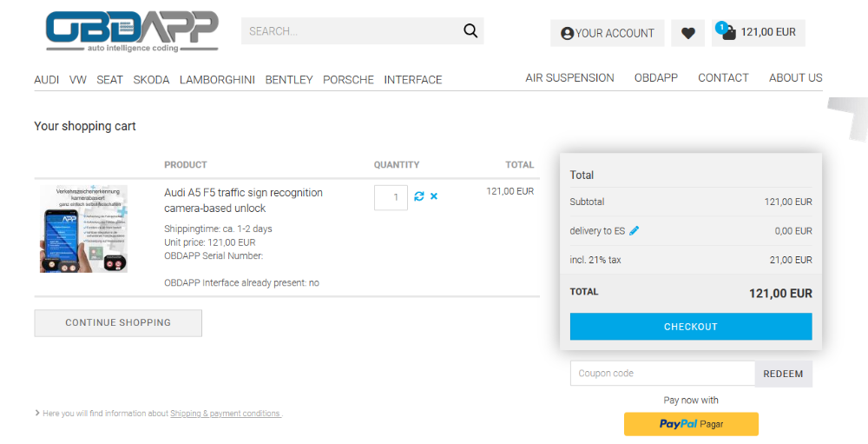Image resolution: width=868 pixels, height=444 pixels.
Task: Click 'Shippingtime: ca. 1-2 days' text
Action: point(218,229)
